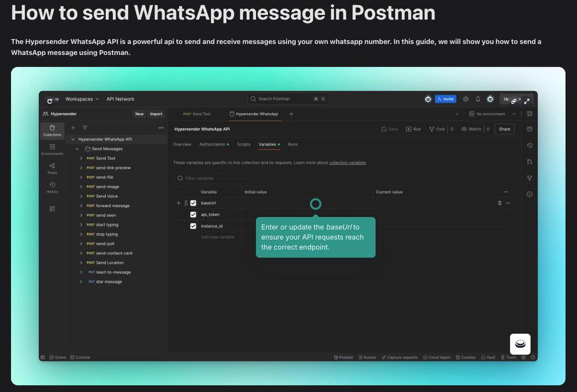Open baseUrl row three-dots options
The width and height of the screenshot is (577, 392).
click(x=508, y=203)
